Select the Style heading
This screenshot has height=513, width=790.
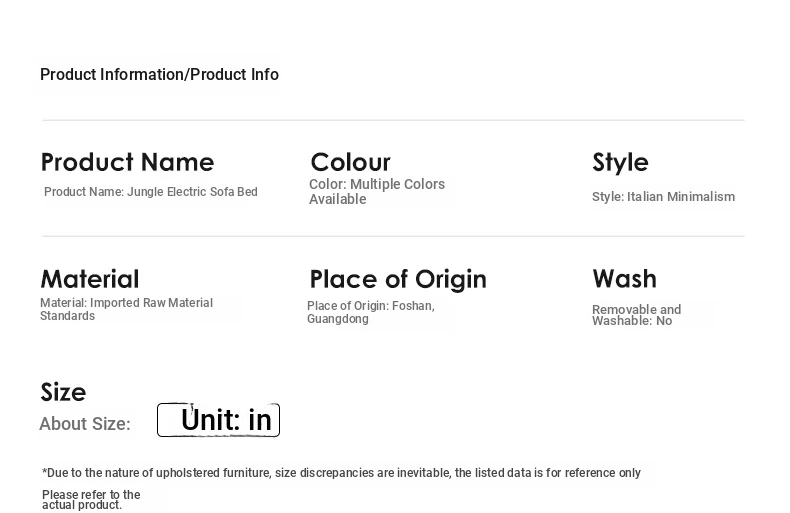[x=620, y=162]
